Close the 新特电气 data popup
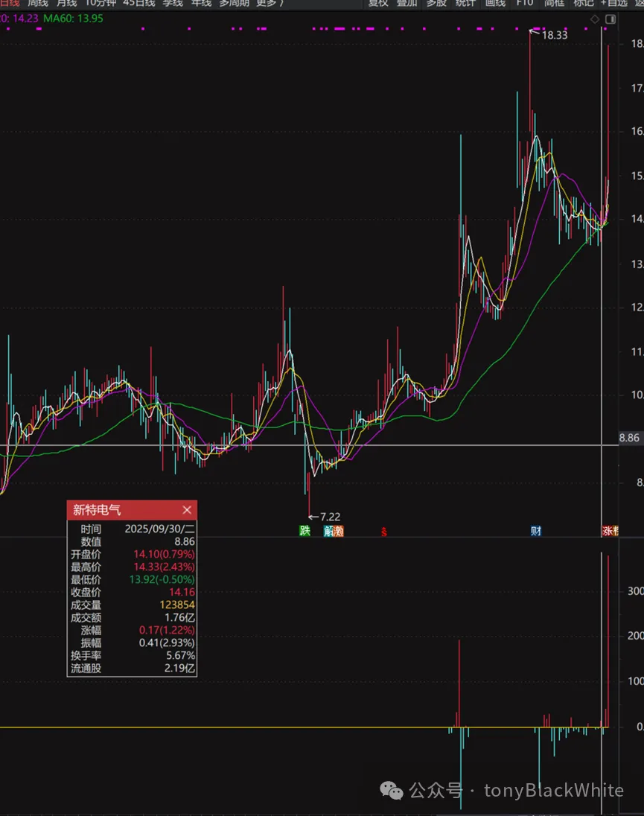Image resolution: width=644 pixels, height=816 pixels. click(x=187, y=510)
